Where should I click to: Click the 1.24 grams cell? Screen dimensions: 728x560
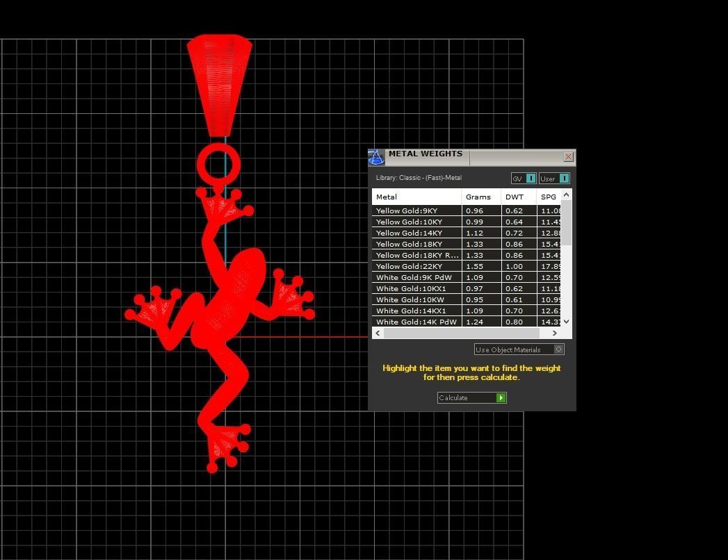481,322
